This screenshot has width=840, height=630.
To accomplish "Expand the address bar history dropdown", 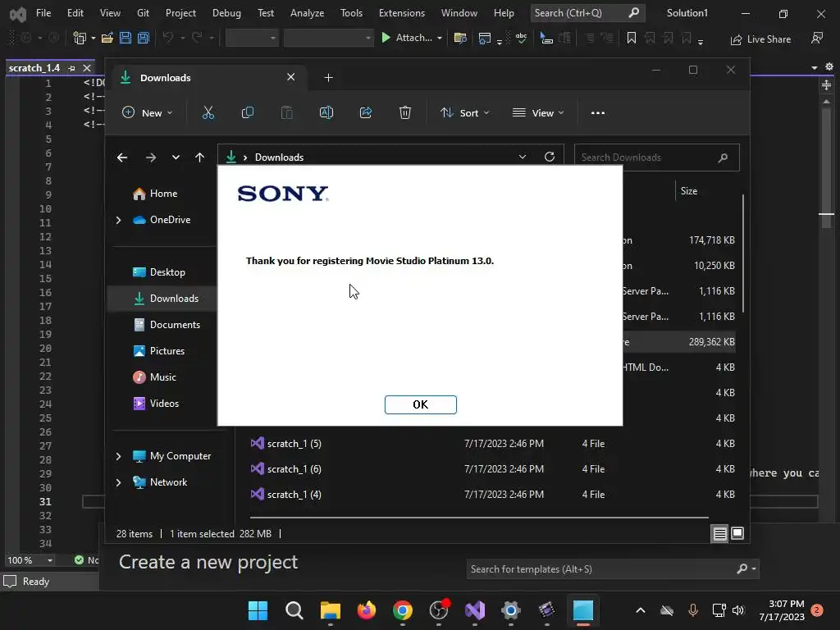I will (x=523, y=157).
